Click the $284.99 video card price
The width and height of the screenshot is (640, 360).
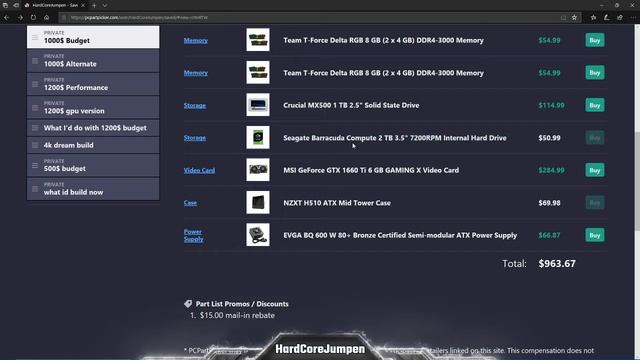(x=551, y=170)
